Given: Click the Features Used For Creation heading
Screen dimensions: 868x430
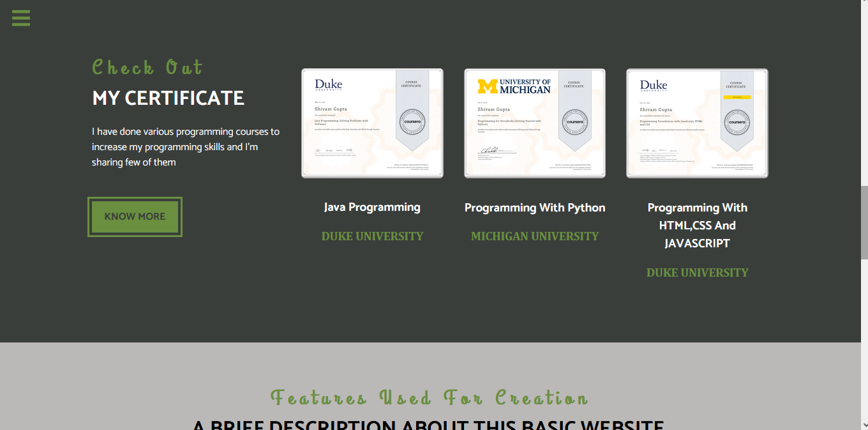Looking at the screenshot, I should click(x=429, y=397).
